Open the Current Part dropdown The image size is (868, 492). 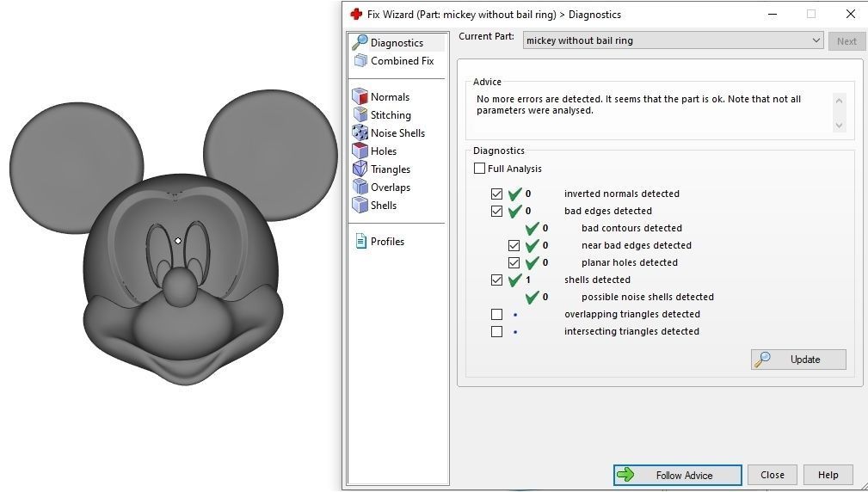(x=673, y=40)
